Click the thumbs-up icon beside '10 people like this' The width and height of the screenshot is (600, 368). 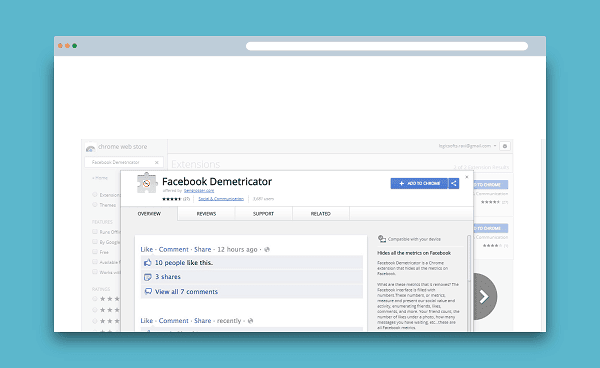(148, 263)
